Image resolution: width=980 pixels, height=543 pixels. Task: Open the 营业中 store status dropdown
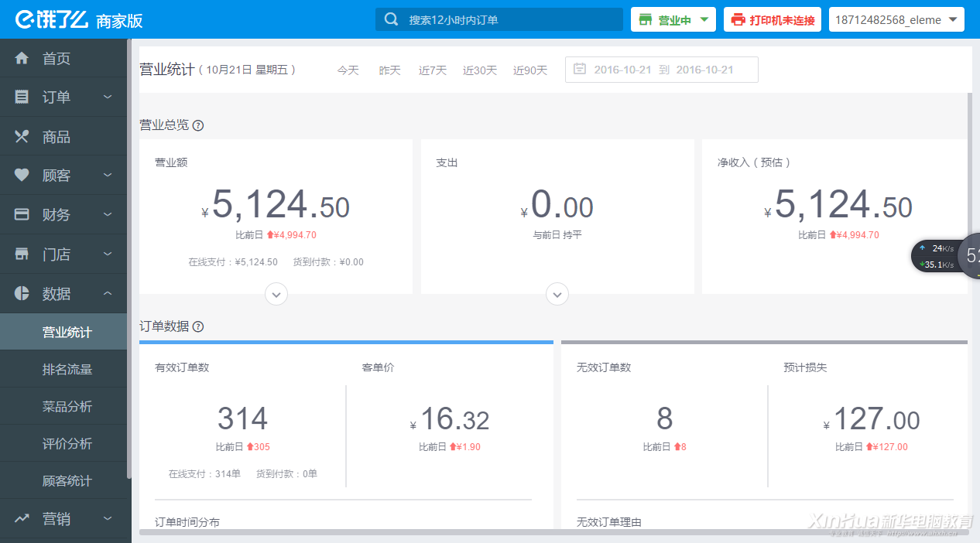[x=673, y=20]
